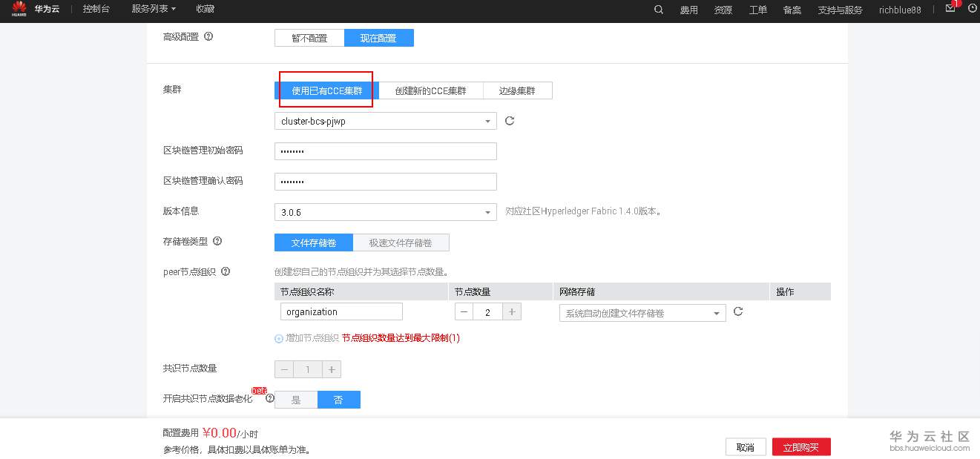The height and width of the screenshot is (459, 980).
Task: Open 费用 in top bar
Action: (x=689, y=10)
